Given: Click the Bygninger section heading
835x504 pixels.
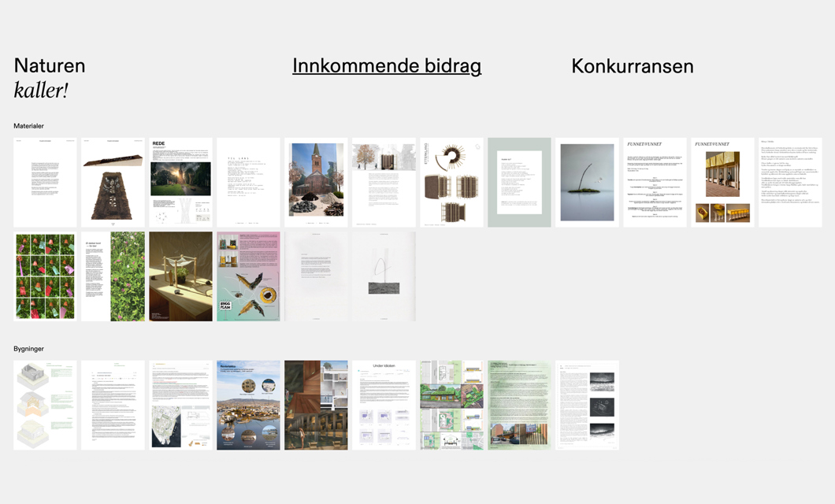Looking at the screenshot, I should (x=29, y=349).
